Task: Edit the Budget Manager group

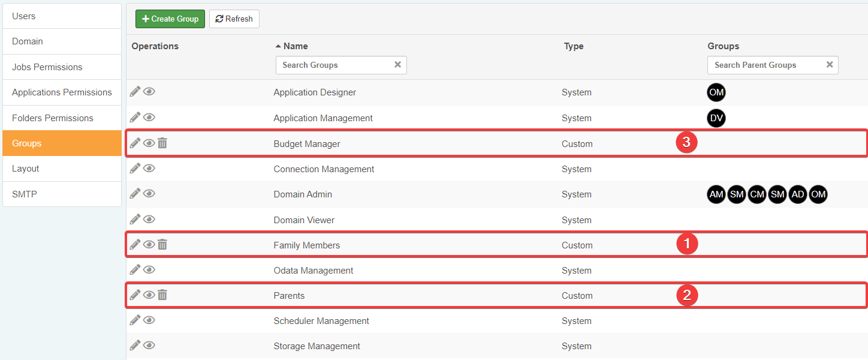Action: (x=135, y=143)
